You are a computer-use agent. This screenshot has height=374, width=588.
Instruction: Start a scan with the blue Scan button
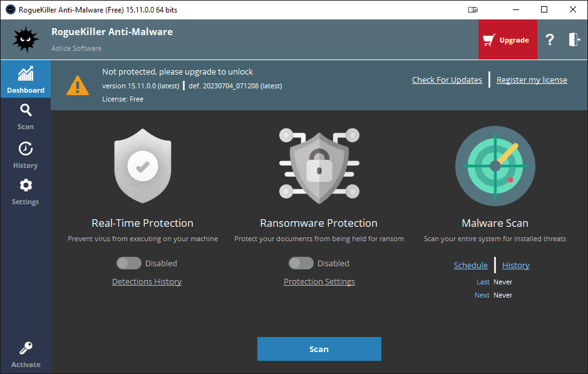[319, 349]
